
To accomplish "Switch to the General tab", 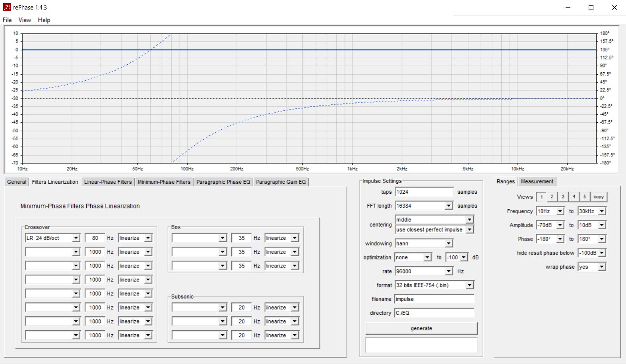I will click(x=17, y=182).
